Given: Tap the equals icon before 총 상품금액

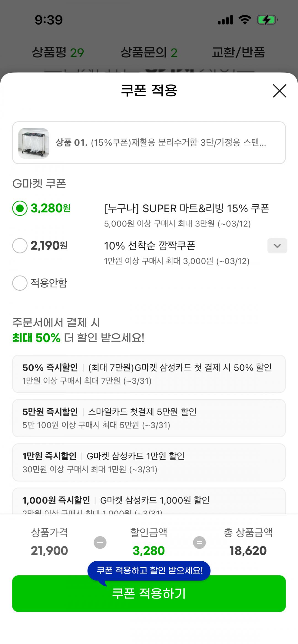Looking at the screenshot, I should [x=199, y=543].
